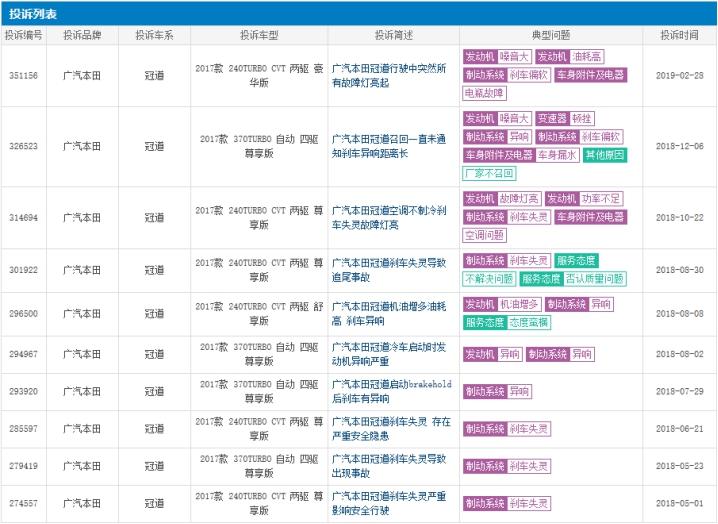Open complaint link 广汽本田冠道刹车失灵导致出现事故

389,466
